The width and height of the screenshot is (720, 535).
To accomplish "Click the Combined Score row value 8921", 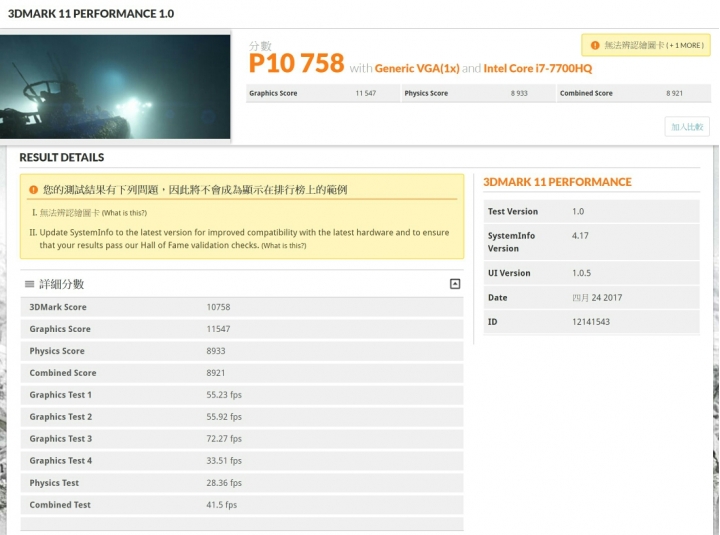I will [216, 373].
